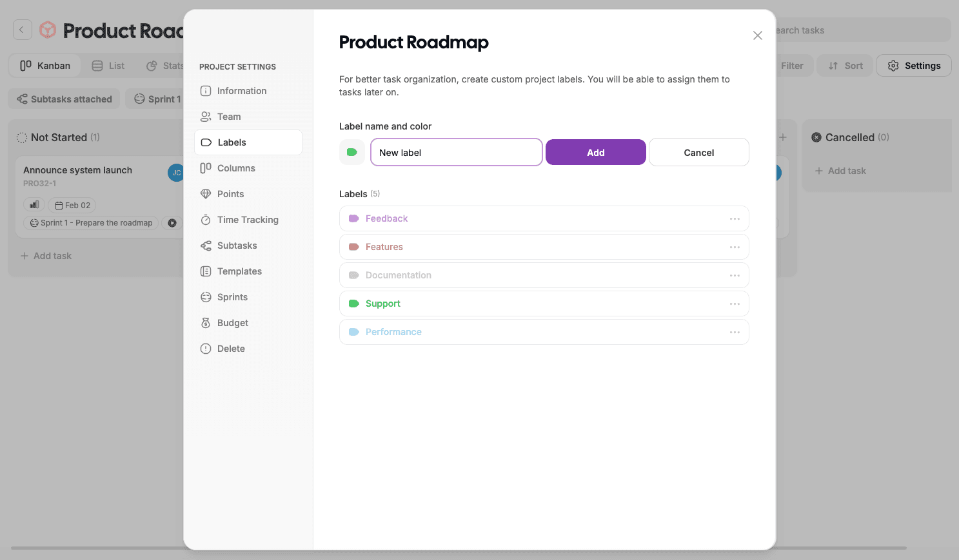Viewport: 959px width, 560px height.
Task: Switch to the Kanban view tab
Action: 45,66
